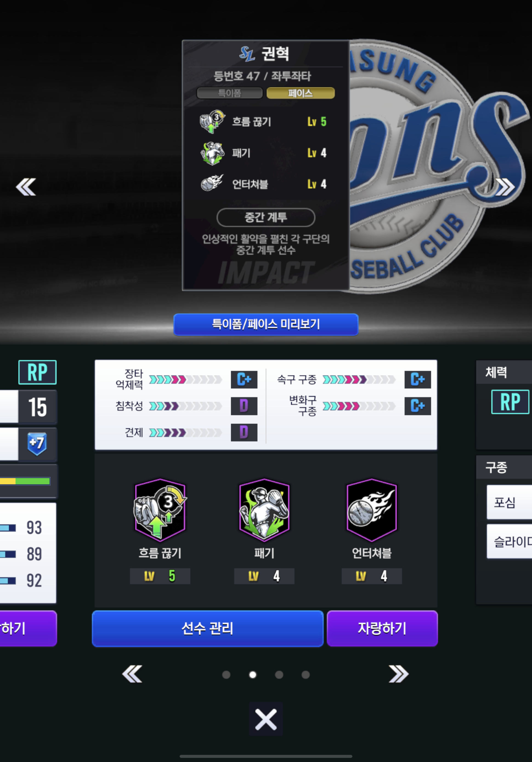Tap the 언터쳐블 flaming ball badge
This screenshot has height=762, width=532.
coord(372,510)
